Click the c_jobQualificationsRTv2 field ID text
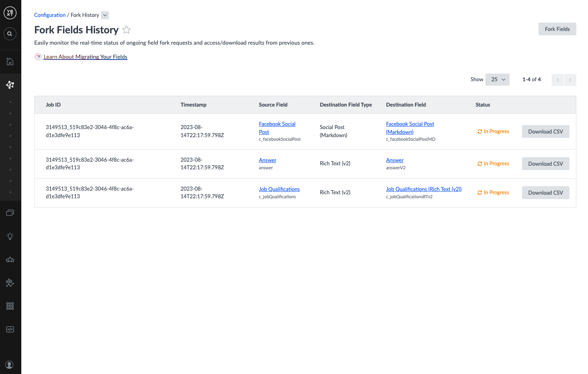This screenshot has height=374, width=588. point(409,197)
